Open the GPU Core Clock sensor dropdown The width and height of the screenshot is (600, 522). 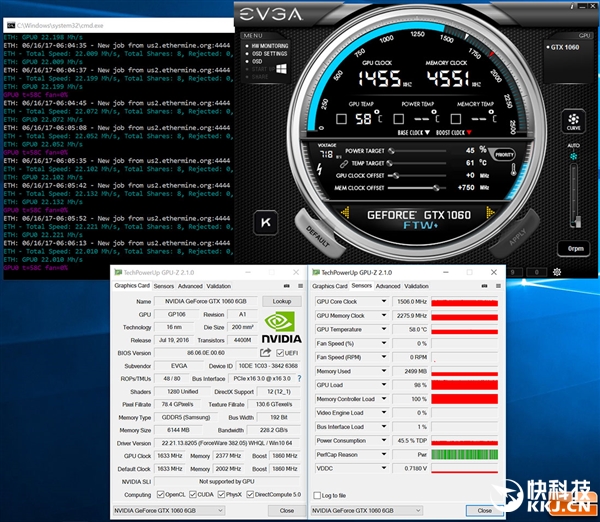pyautogui.click(x=383, y=302)
